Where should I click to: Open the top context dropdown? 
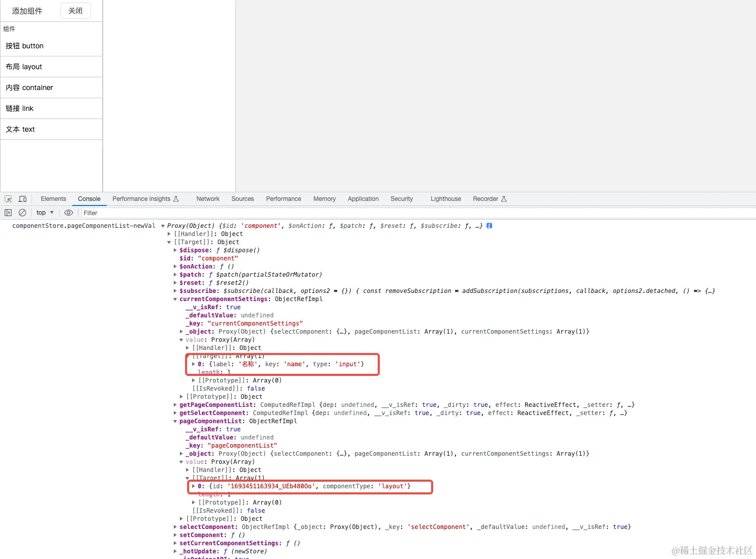click(45, 213)
